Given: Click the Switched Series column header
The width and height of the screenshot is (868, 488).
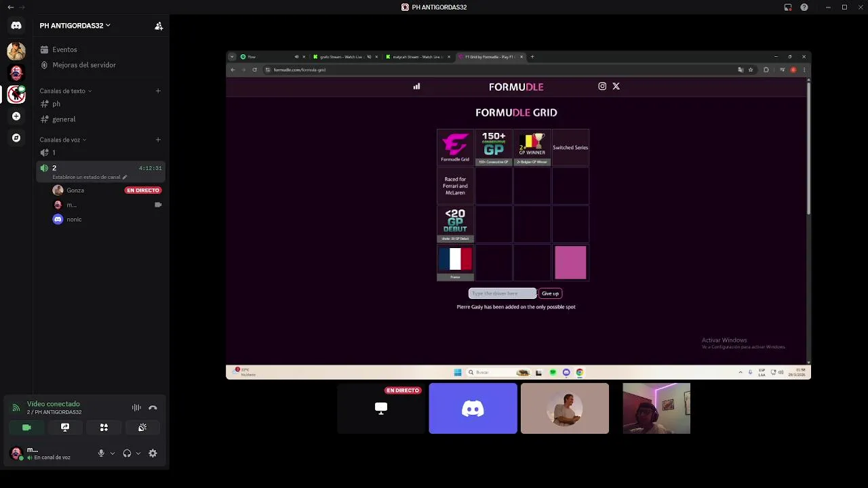Looking at the screenshot, I should click(x=570, y=147).
